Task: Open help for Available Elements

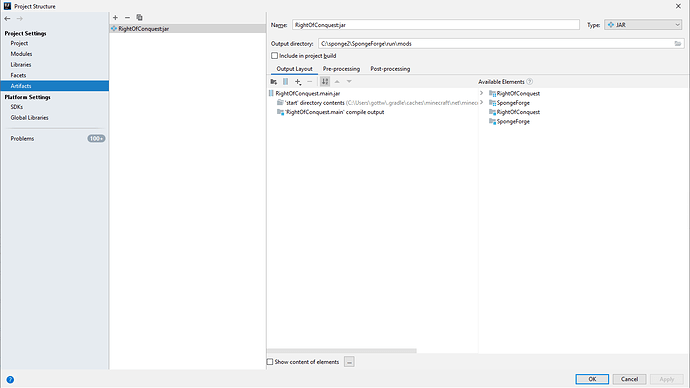Action: click(530, 81)
